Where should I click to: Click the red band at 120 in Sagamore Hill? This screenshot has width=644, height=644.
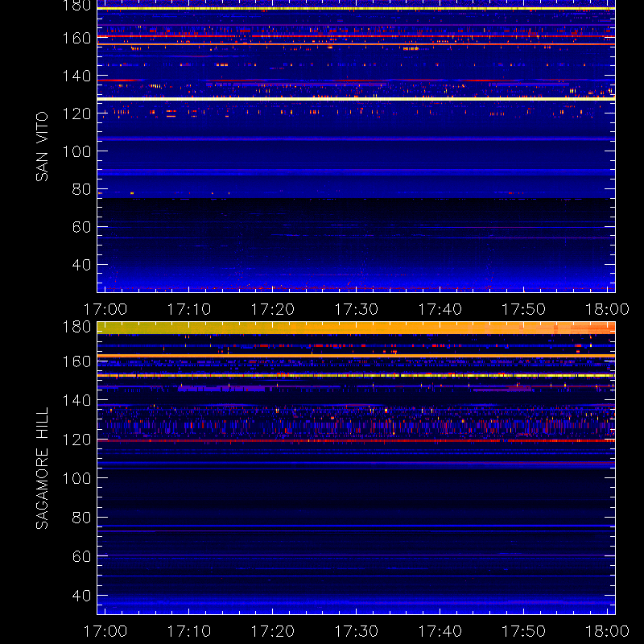pyautogui.click(x=356, y=440)
